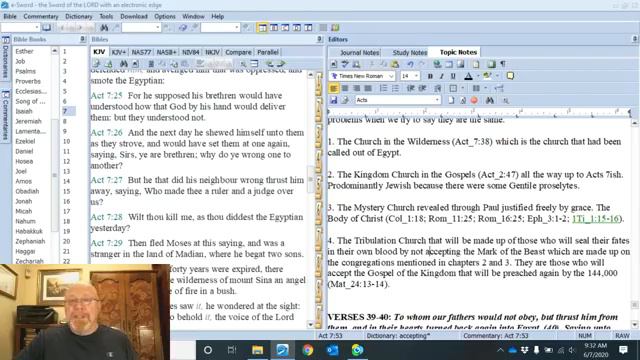Open the Commentaries side panel tab
This screenshot has height=360, width=640.
[5, 115]
